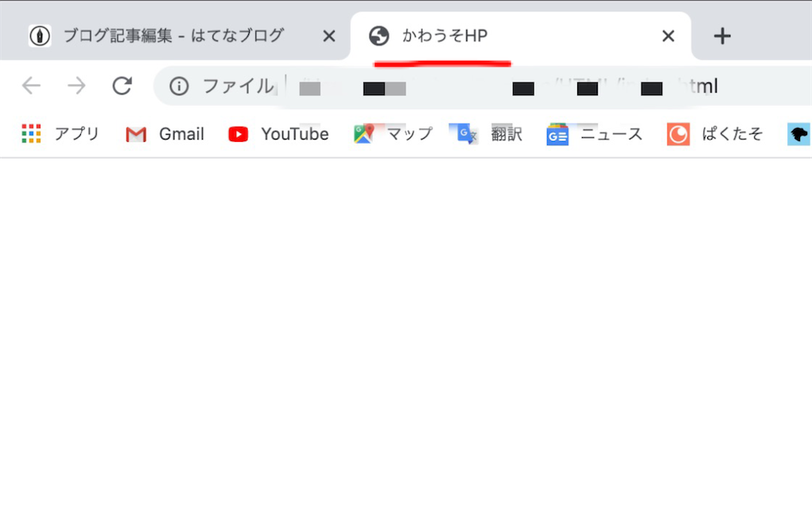Click inside the address bar
This screenshot has width=812, height=519.
[476, 86]
